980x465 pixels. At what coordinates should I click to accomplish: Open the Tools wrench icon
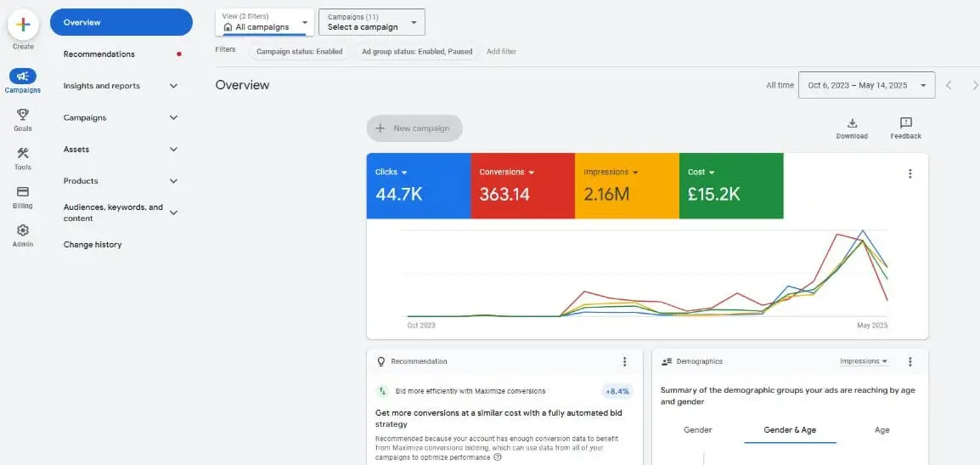pyautogui.click(x=23, y=154)
